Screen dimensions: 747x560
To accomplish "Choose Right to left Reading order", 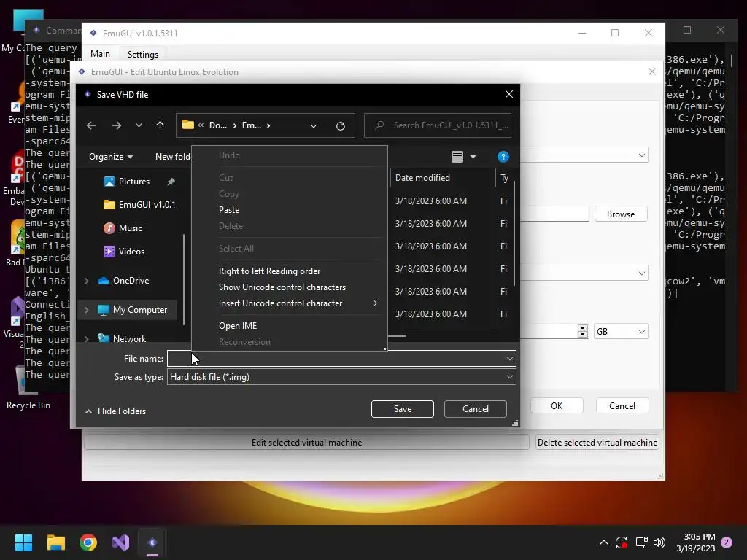I will click(x=270, y=271).
